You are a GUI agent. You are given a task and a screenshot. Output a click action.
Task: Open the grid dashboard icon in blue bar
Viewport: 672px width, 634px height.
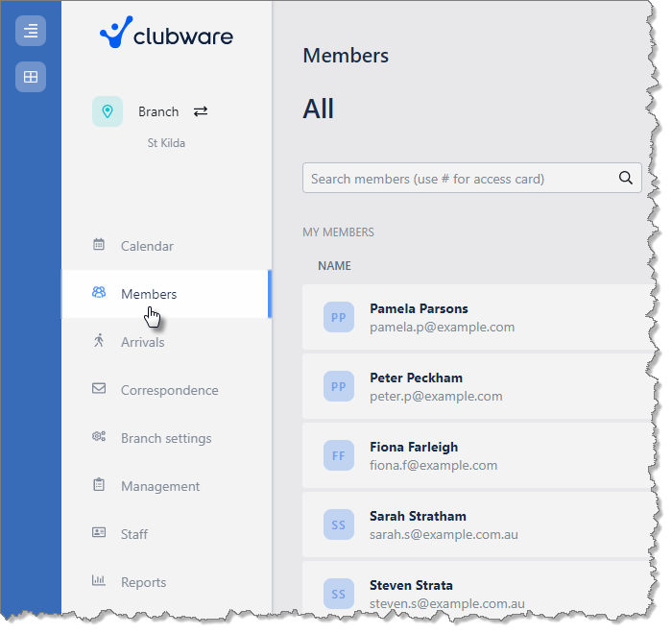point(31,77)
